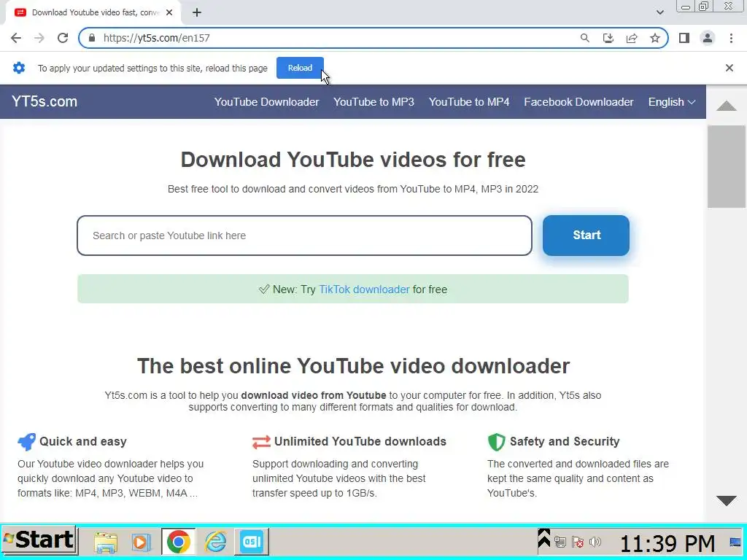Click the flag action center tray icon

578,542
